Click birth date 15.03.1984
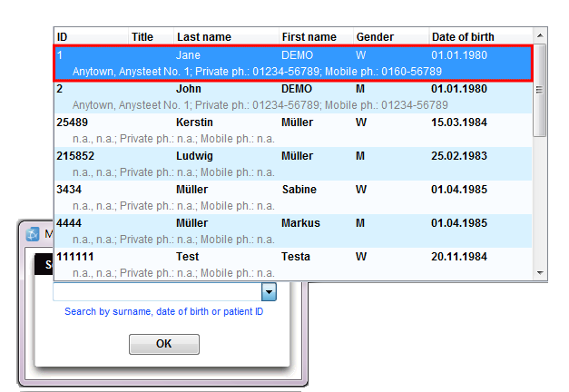This screenshot has width=569, height=392. pos(459,122)
